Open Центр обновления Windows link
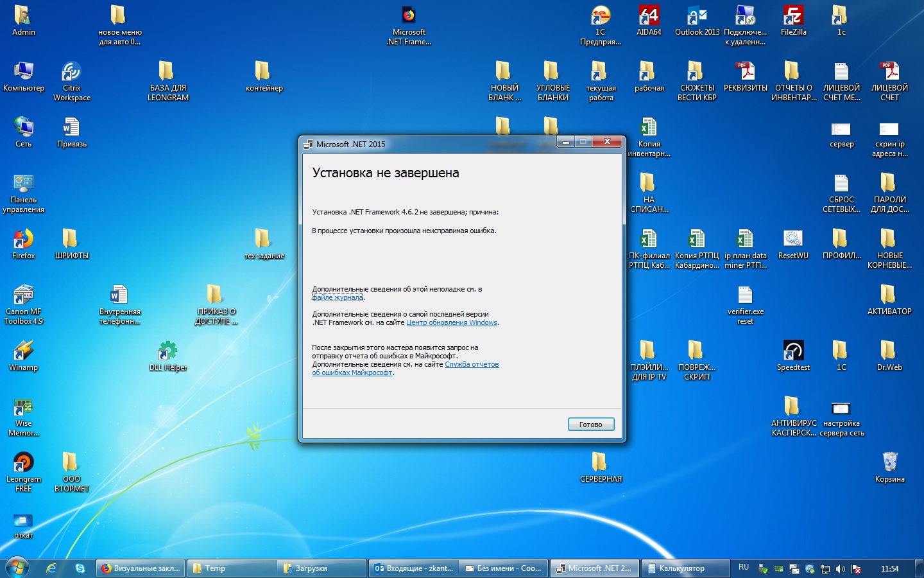This screenshot has height=578, width=924. [x=452, y=322]
